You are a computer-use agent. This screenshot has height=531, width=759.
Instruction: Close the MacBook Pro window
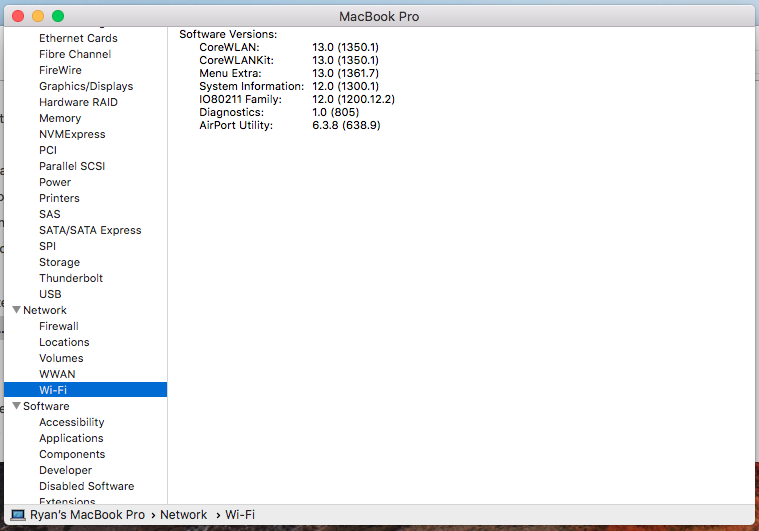[x=18, y=16]
